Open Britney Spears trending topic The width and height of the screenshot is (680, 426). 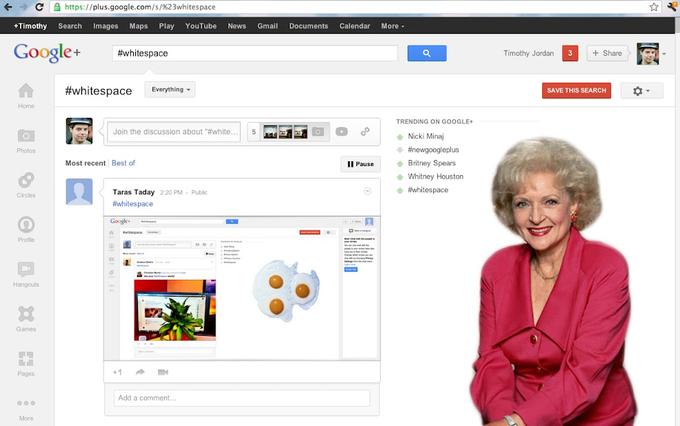pyautogui.click(x=432, y=163)
